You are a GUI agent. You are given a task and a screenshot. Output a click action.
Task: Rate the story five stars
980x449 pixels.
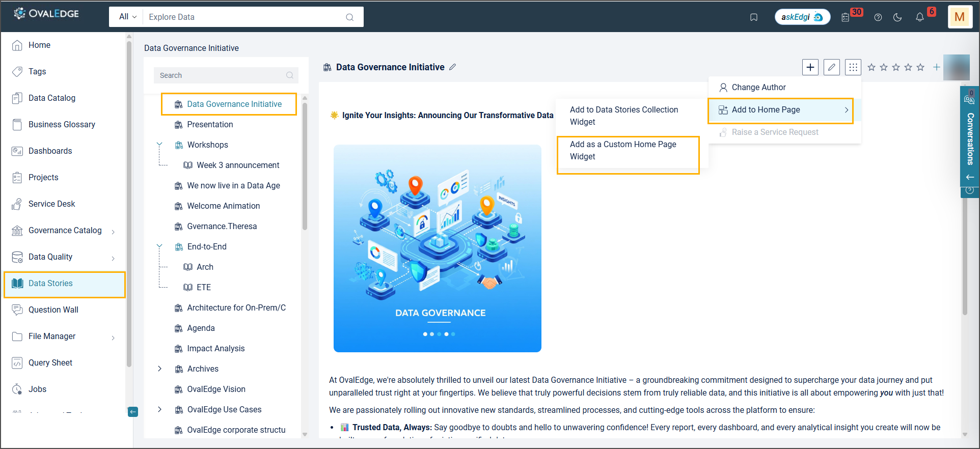(920, 67)
